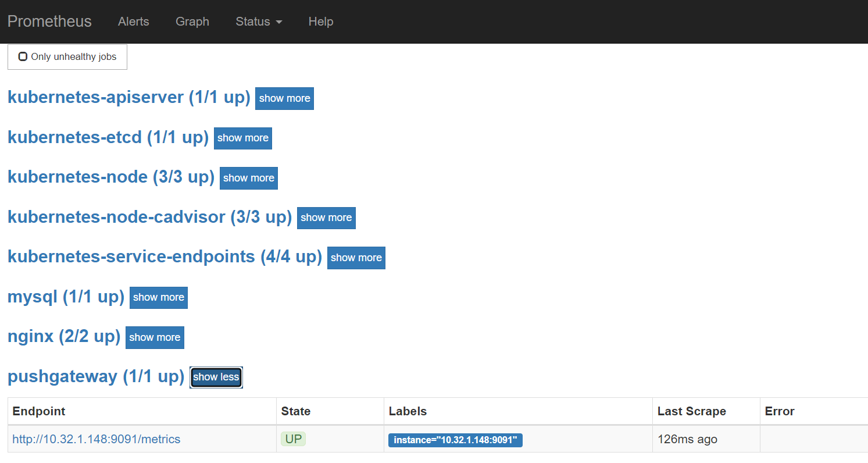This screenshot has width=868, height=463.
Task: Open the Help page
Action: (321, 22)
